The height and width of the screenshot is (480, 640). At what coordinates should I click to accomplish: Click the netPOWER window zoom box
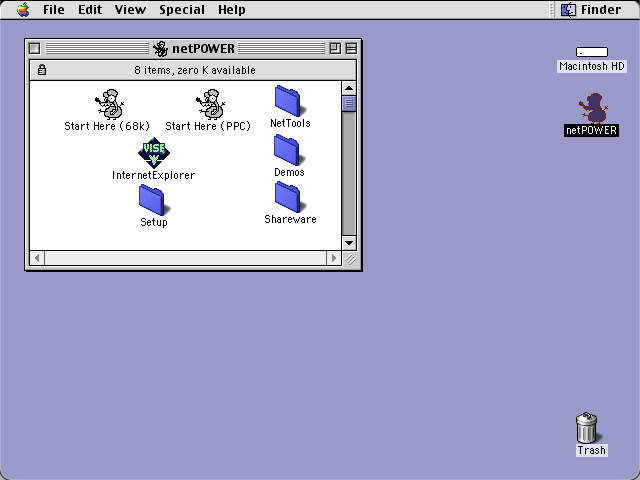(335, 49)
